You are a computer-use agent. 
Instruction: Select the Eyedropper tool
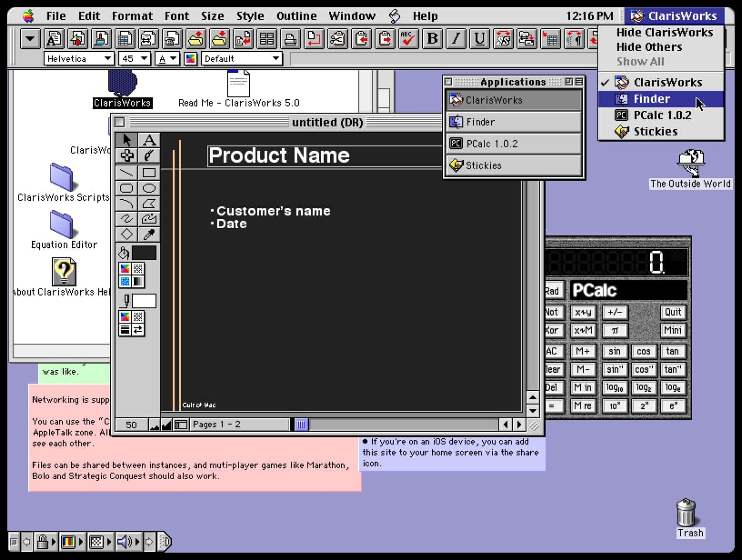coord(149,234)
